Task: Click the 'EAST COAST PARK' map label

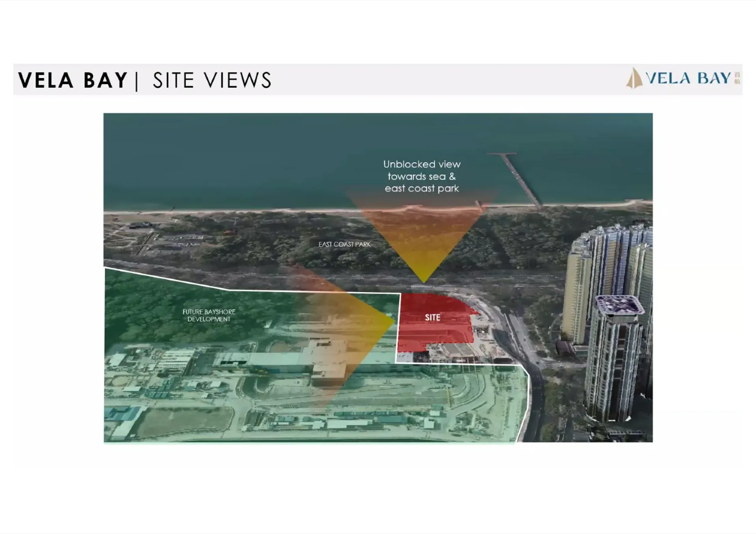Action: [x=344, y=244]
